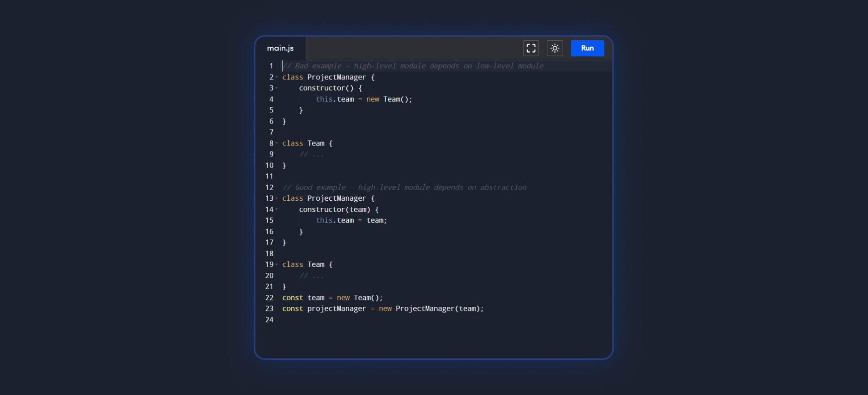Screen dimensions: 868x395
Task: Click the Run button
Action: (x=587, y=48)
